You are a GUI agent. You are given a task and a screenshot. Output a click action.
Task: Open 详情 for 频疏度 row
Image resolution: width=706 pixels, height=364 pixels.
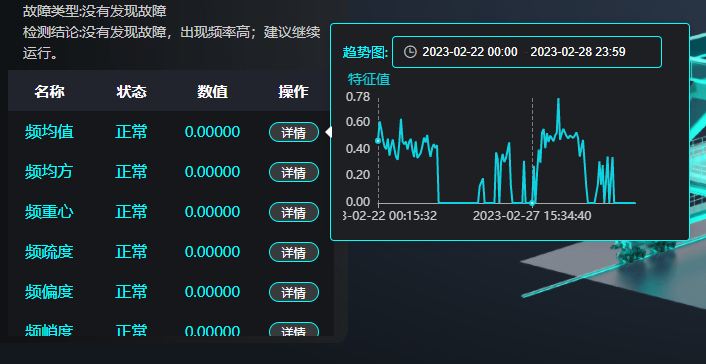[x=294, y=252]
